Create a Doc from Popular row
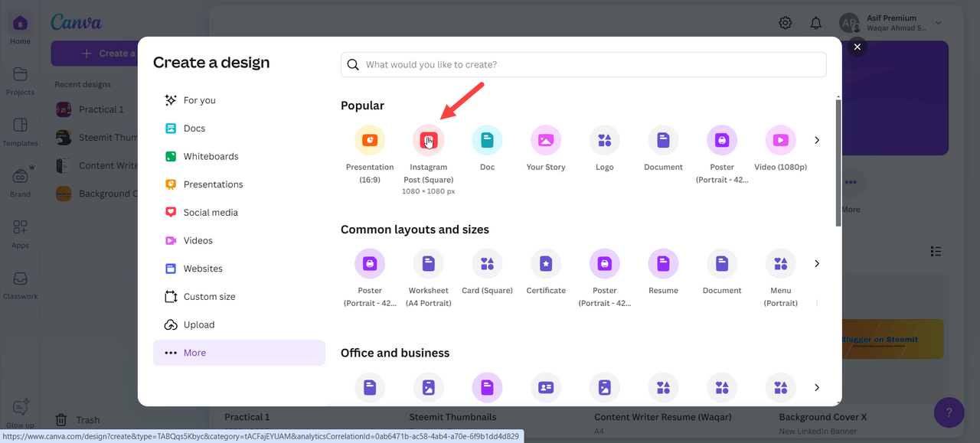The width and height of the screenshot is (980, 443). (487, 140)
